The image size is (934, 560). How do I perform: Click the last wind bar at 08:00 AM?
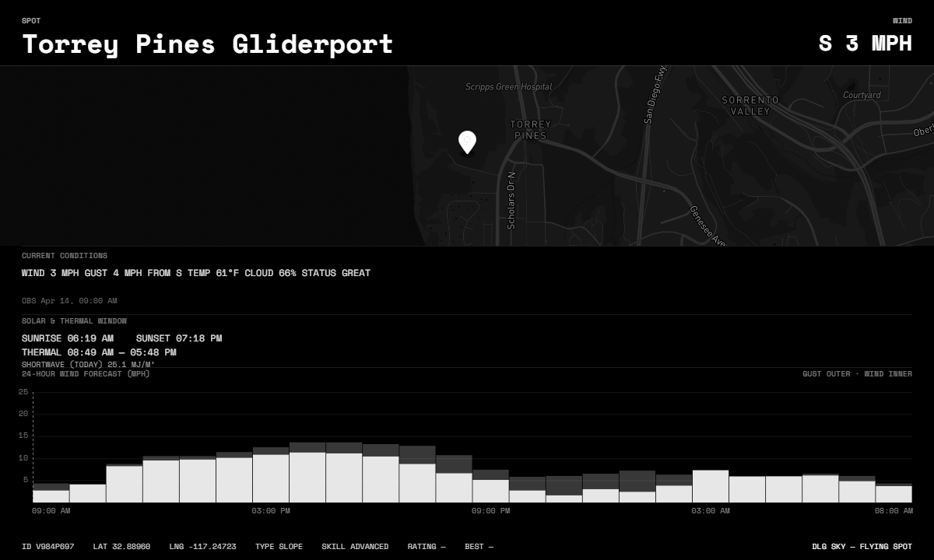893,493
